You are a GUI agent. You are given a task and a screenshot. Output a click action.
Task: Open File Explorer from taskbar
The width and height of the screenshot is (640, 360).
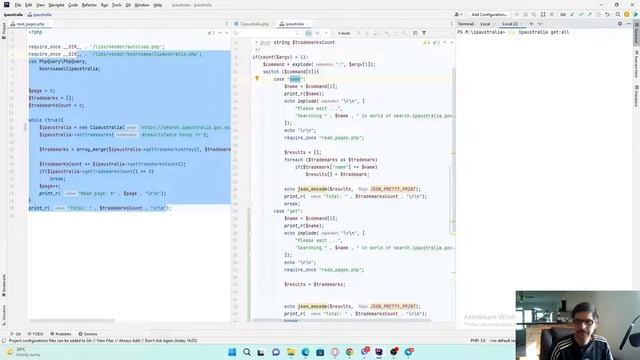click(291, 352)
